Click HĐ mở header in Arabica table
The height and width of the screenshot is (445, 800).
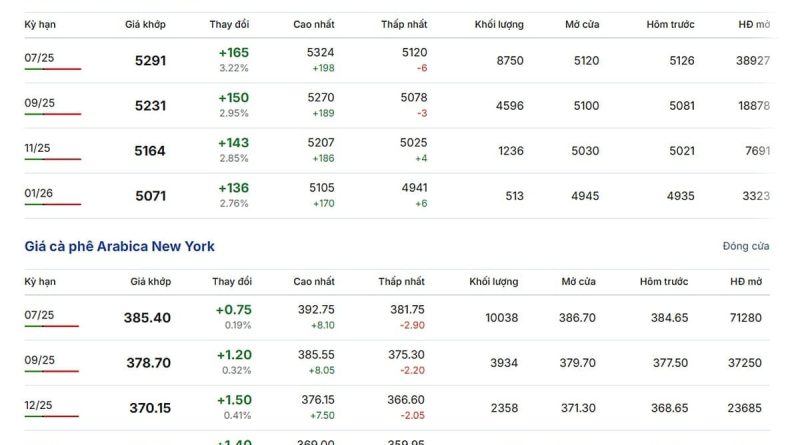point(746,281)
